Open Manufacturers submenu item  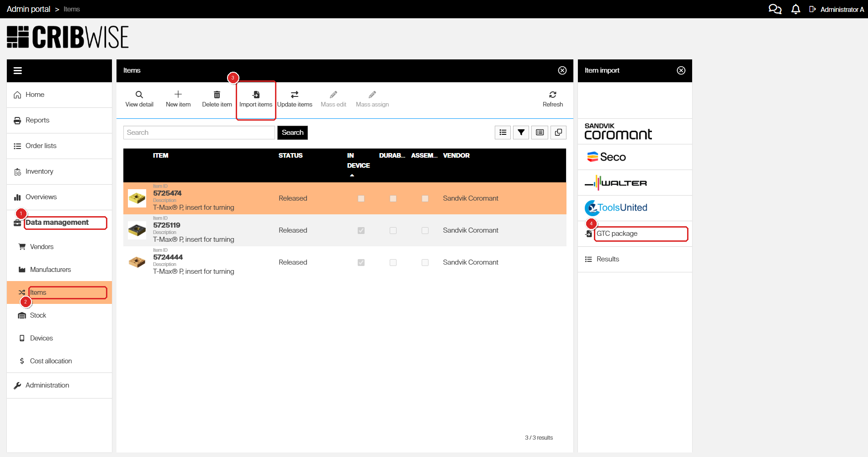[59, 270]
